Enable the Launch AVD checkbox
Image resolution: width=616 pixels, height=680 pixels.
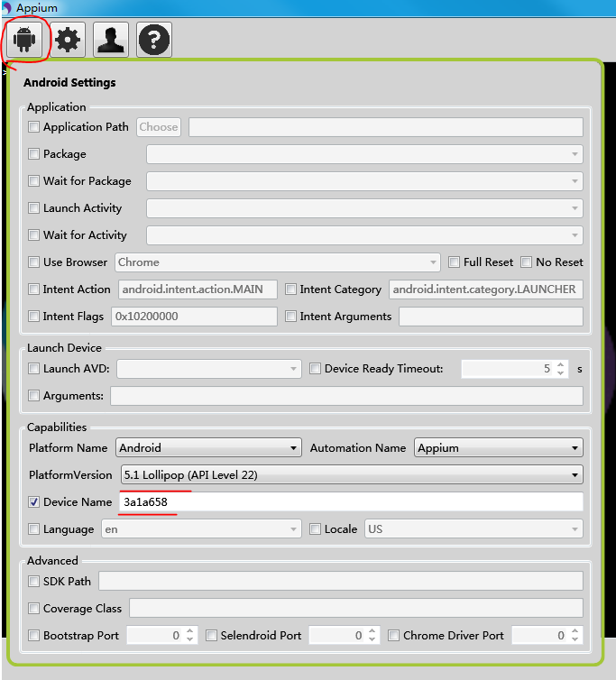[x=34, y=369]
